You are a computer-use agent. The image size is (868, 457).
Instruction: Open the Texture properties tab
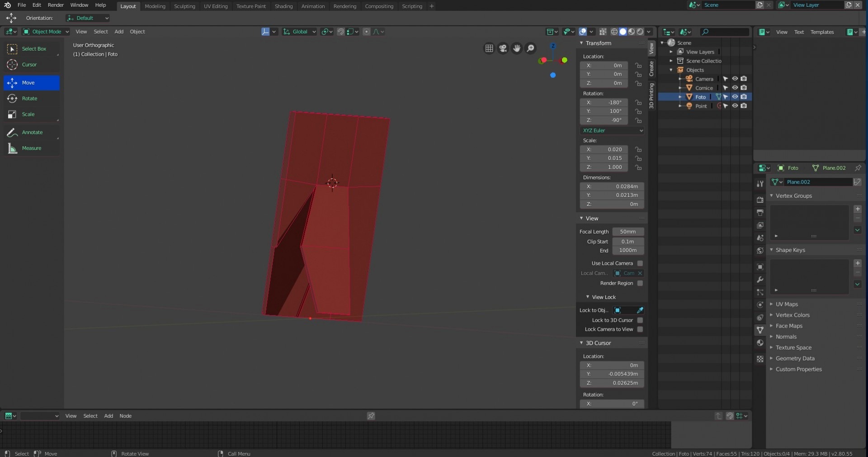(760, 359)
